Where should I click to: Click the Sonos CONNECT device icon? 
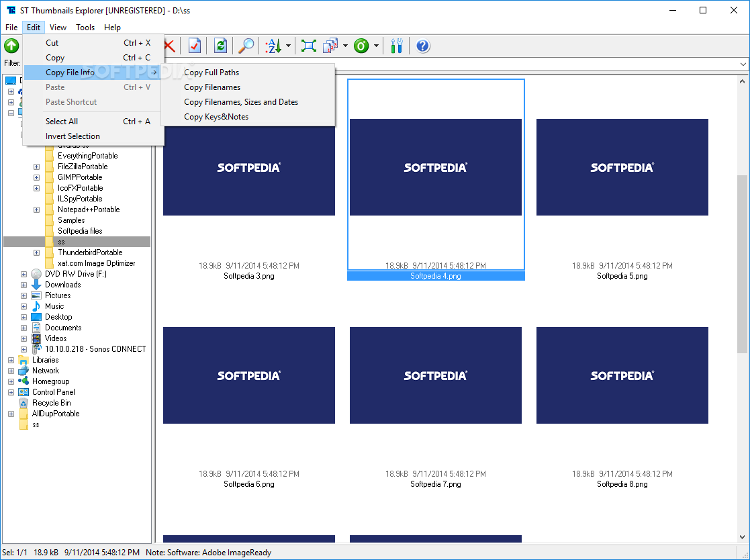click(x=36, y=349)
